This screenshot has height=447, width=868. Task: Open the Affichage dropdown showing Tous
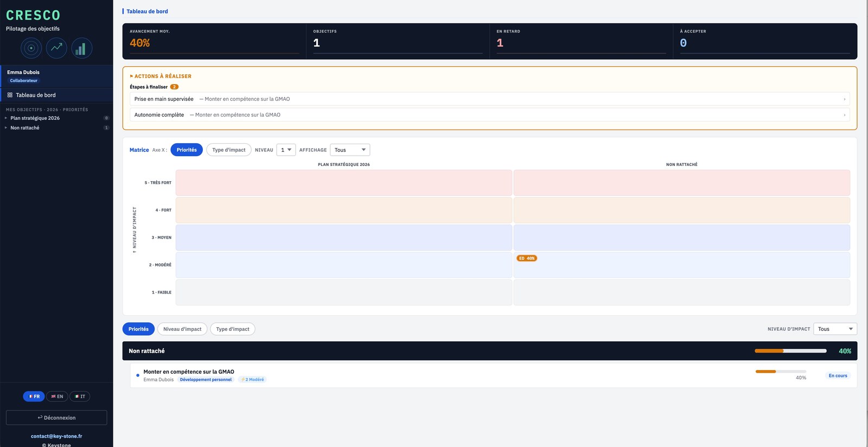(350, 150)
